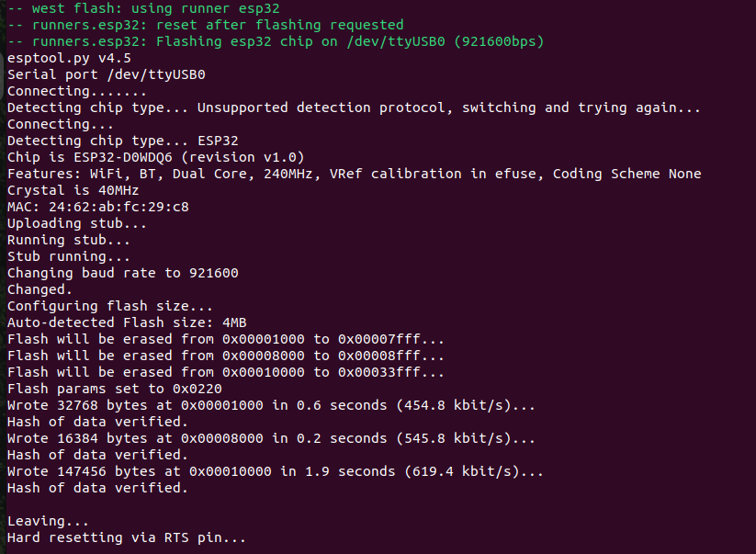This screenshot has width=756, height=554.
Task: Click the erase range ending 0x00033fff
Action: coord(226,372)
